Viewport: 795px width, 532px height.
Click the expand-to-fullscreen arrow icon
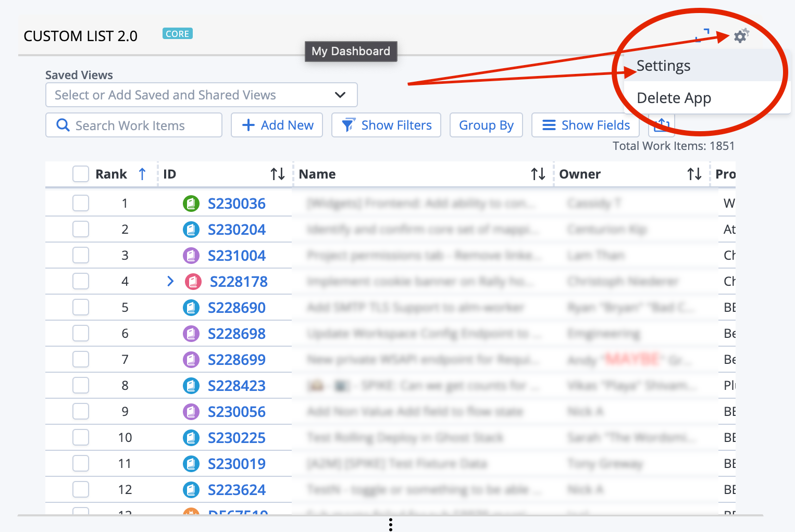pos(703,36)
